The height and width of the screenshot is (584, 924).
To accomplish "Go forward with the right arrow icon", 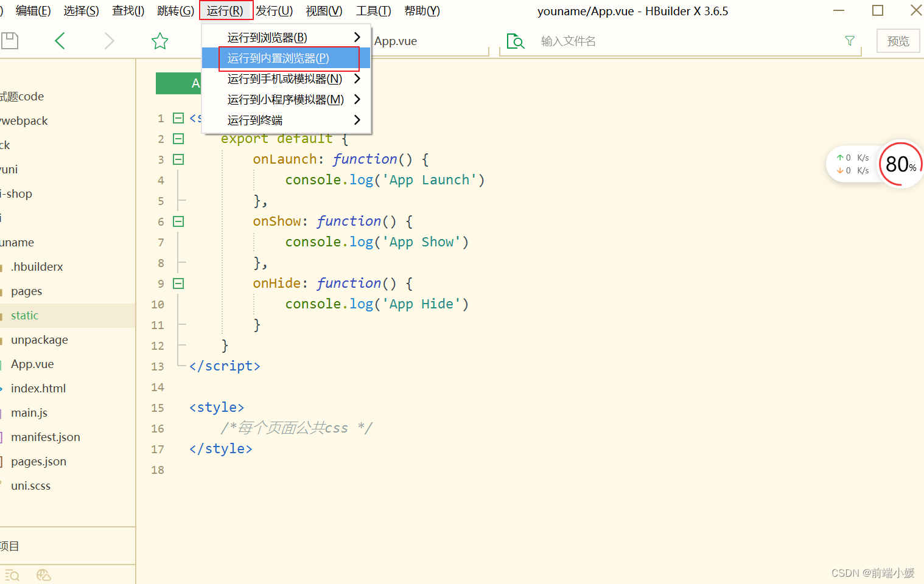I will coord(109,41).
